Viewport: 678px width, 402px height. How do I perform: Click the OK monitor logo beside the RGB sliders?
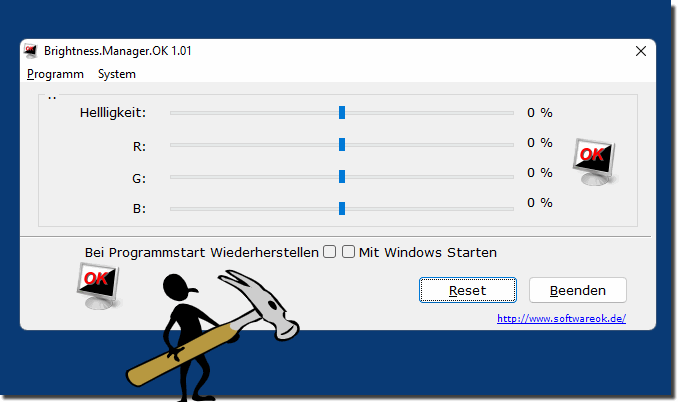595,162
